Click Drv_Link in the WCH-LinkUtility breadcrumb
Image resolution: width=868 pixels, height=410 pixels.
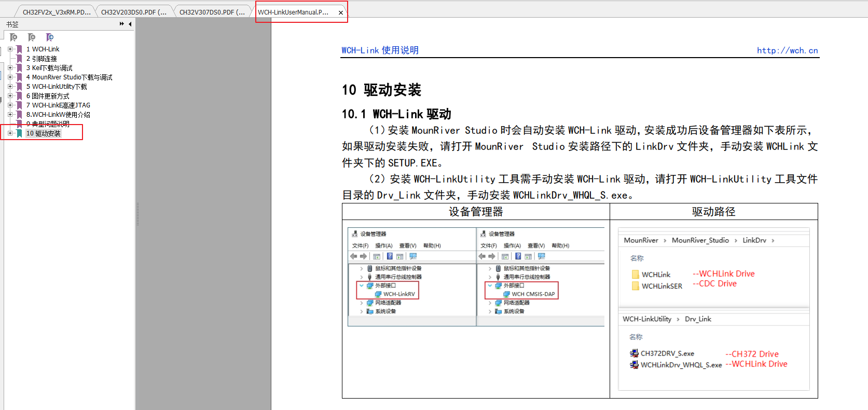coord(698,319)
